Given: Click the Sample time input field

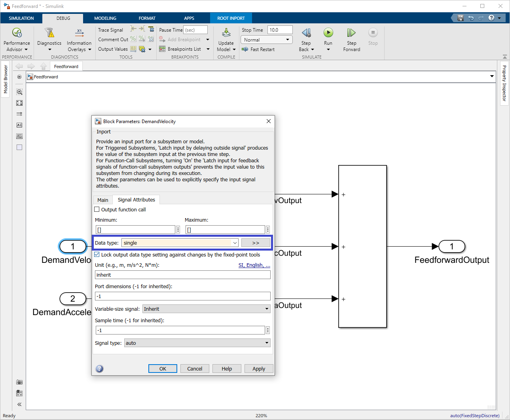Looking at the screenshot, I should tap(180, 330).
